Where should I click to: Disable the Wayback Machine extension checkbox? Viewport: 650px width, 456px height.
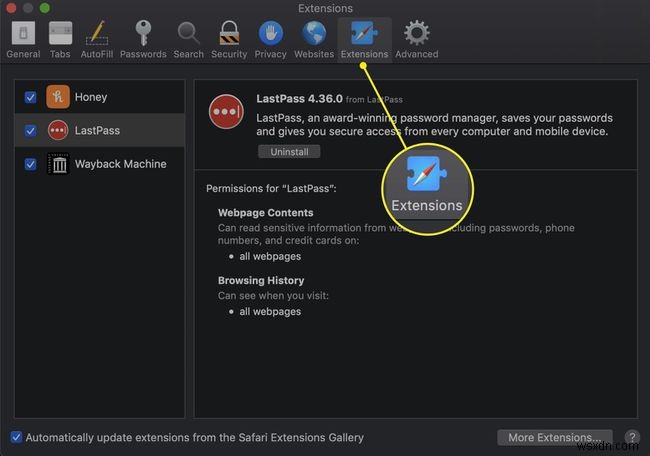click(x=30, y=164)
